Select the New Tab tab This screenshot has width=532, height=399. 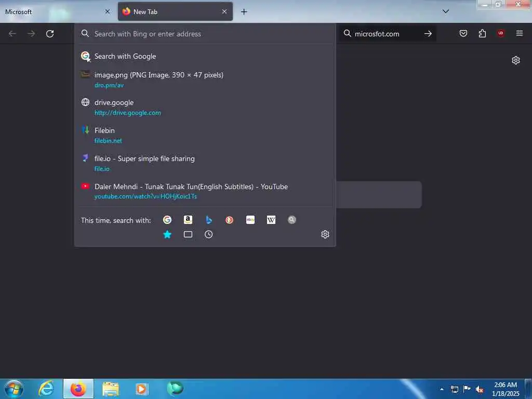175,11
